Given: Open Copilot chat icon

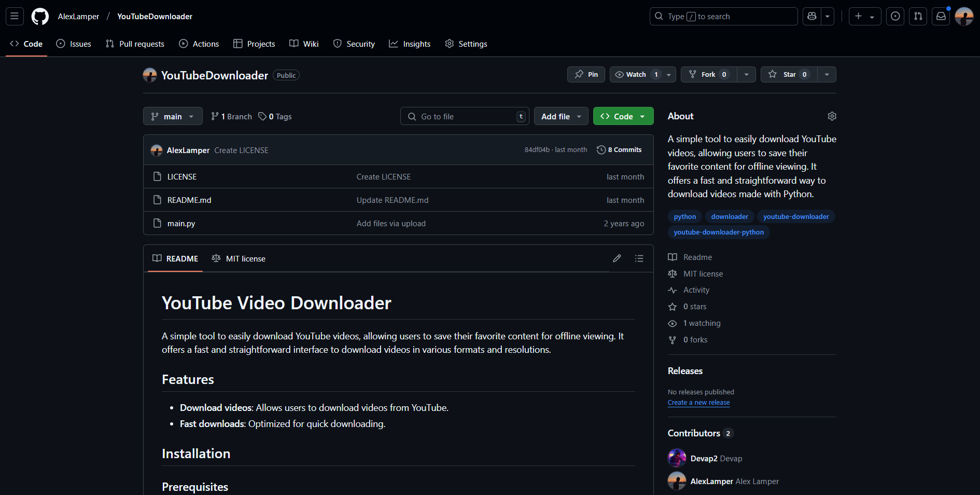Looking at the screenshot, I should [x=812, y=16].
